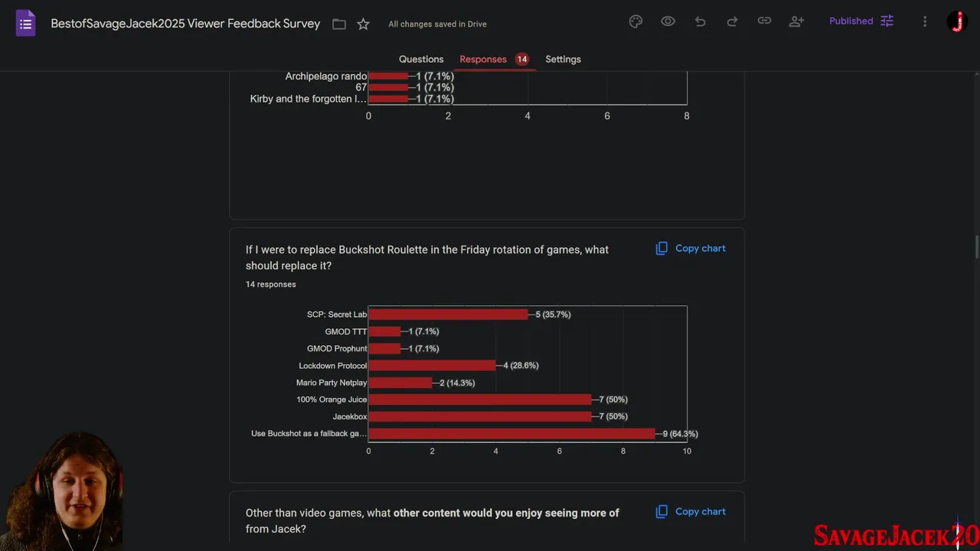Open the Published options button
Screen dimensions: 980x551
[x=861, y=21]
